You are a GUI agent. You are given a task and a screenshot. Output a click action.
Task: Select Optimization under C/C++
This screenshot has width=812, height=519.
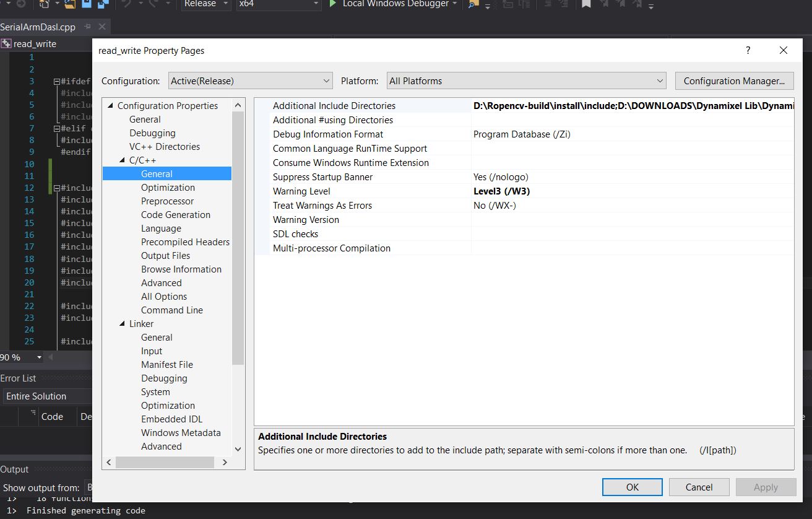(168, 188)
